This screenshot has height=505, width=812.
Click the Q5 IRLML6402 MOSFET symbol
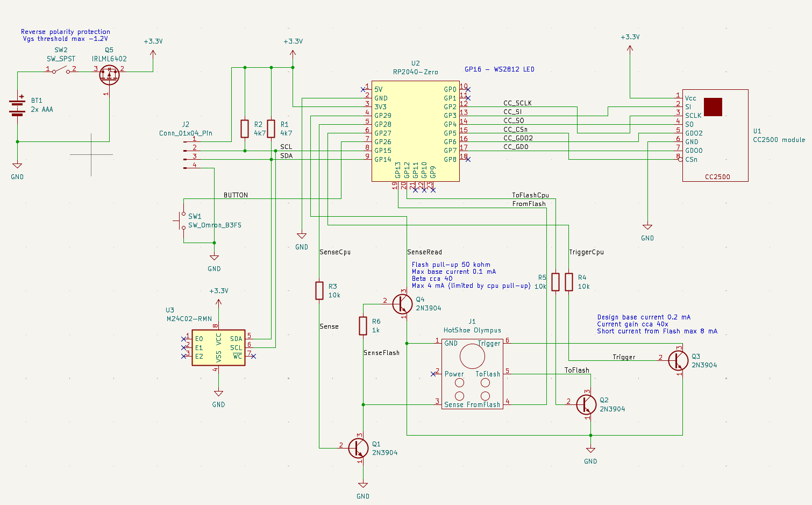110,75
